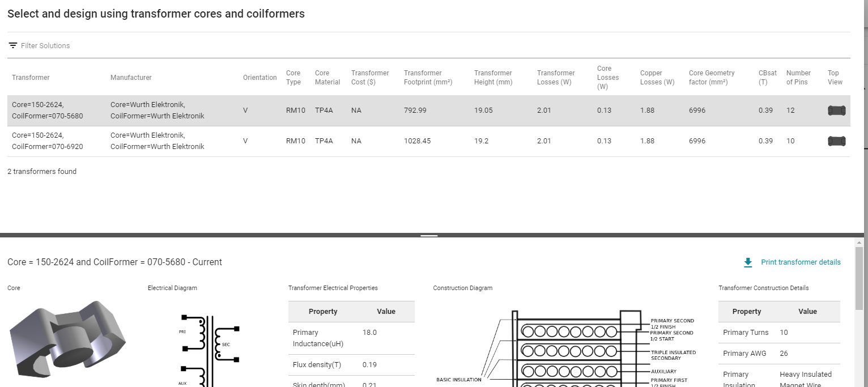
Task: Grab the horizontal panel splitter handle
Action: click(429, 235)
